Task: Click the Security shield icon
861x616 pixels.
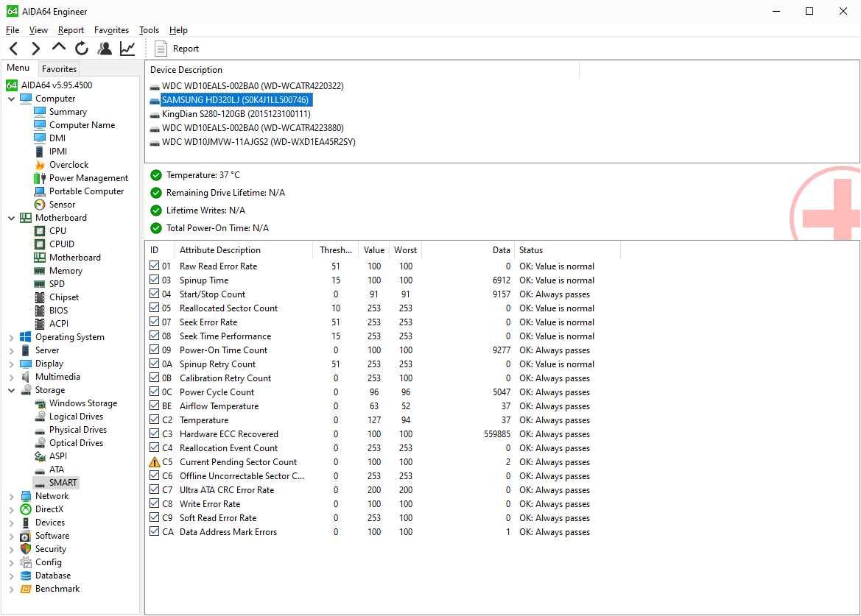Action: pyautogui.click(x=25, y=549)
